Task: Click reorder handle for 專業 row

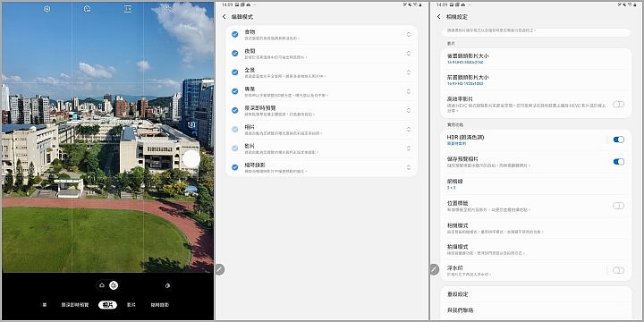Action: (x=409, y=90)
